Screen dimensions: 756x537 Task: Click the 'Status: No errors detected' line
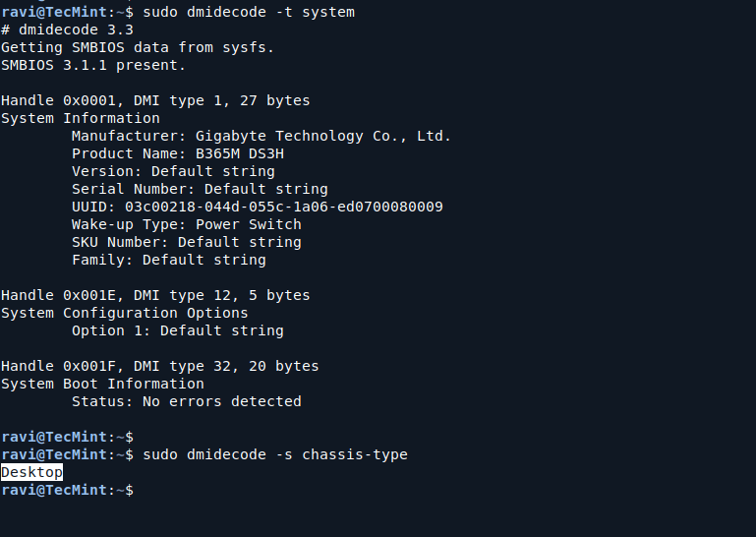point(187,401)
